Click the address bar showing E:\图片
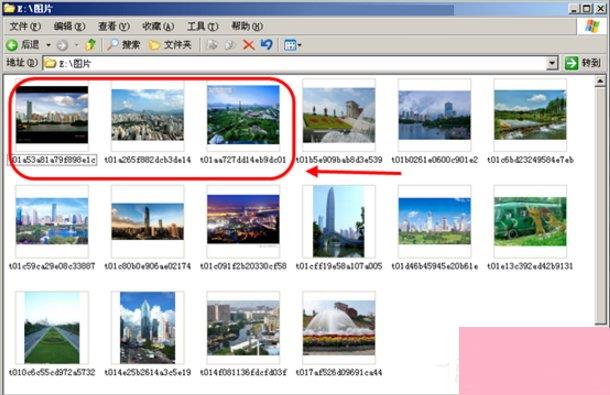 (300, 63)
